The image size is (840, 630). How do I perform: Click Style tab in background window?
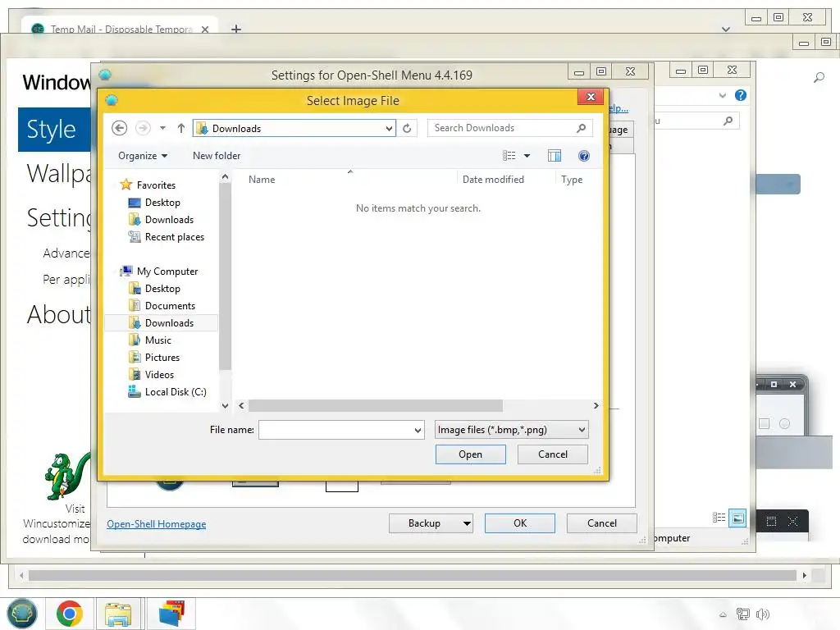(x=54, y=129)
